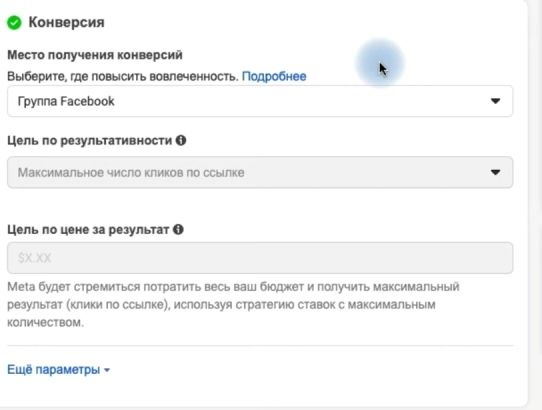Open the Группа Facebook conversion location selector
Viewport: 542px width, 410px height.
[260, 101]
